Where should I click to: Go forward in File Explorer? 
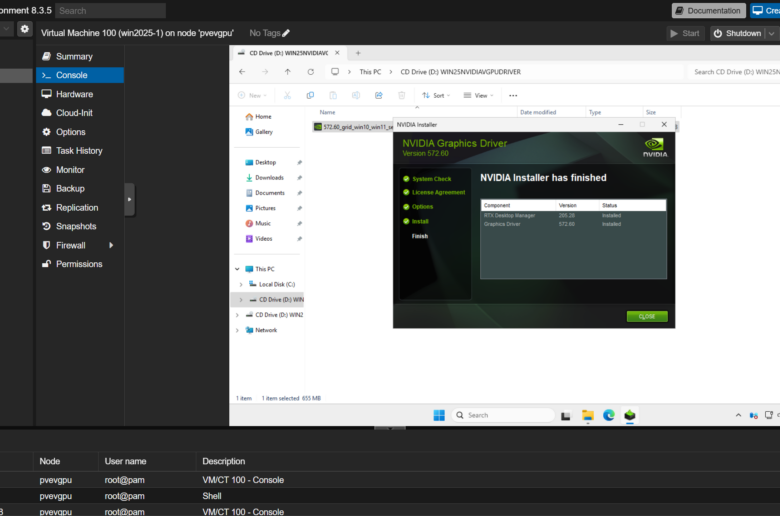click(x=265, y=72)
